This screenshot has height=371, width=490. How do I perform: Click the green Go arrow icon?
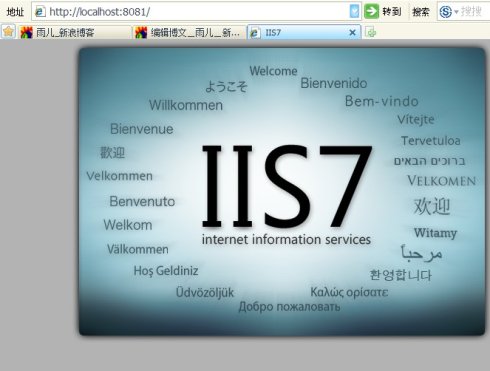click(371, 12)
